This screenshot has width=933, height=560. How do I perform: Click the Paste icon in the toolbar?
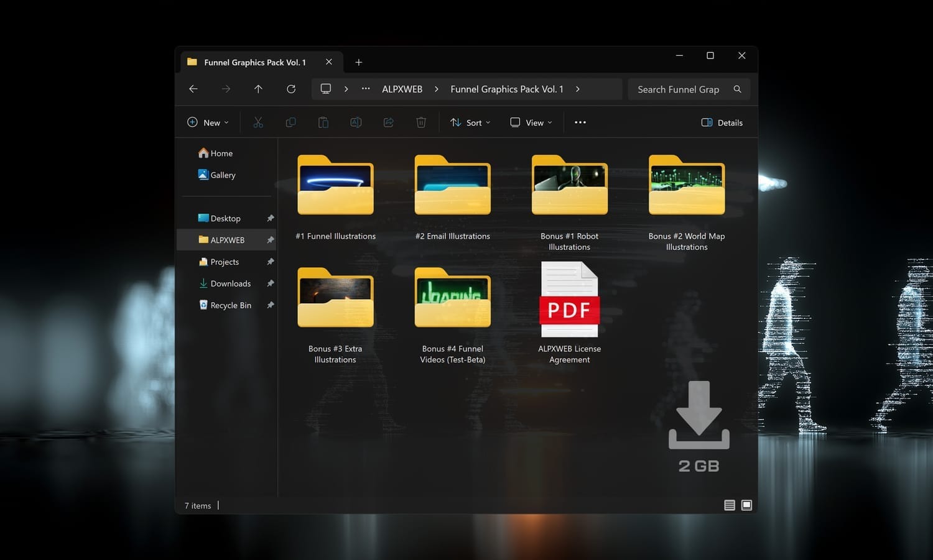323,122
